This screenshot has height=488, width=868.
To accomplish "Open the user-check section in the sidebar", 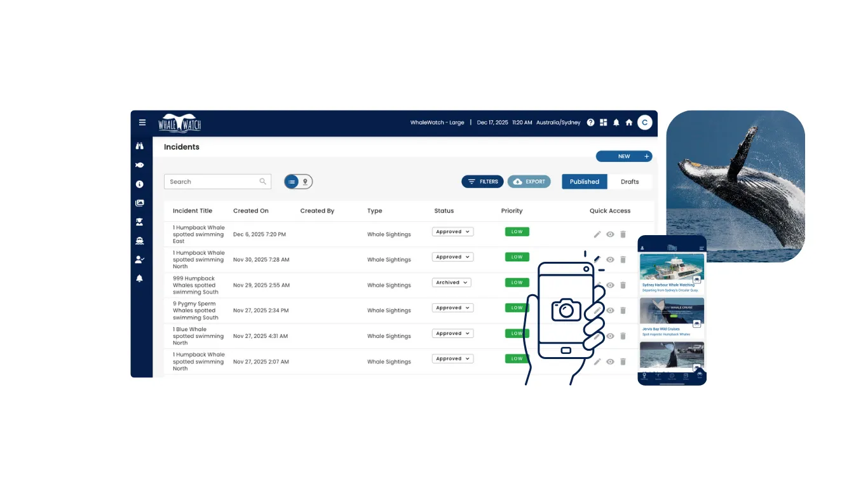I will click(x=140, y=260).
